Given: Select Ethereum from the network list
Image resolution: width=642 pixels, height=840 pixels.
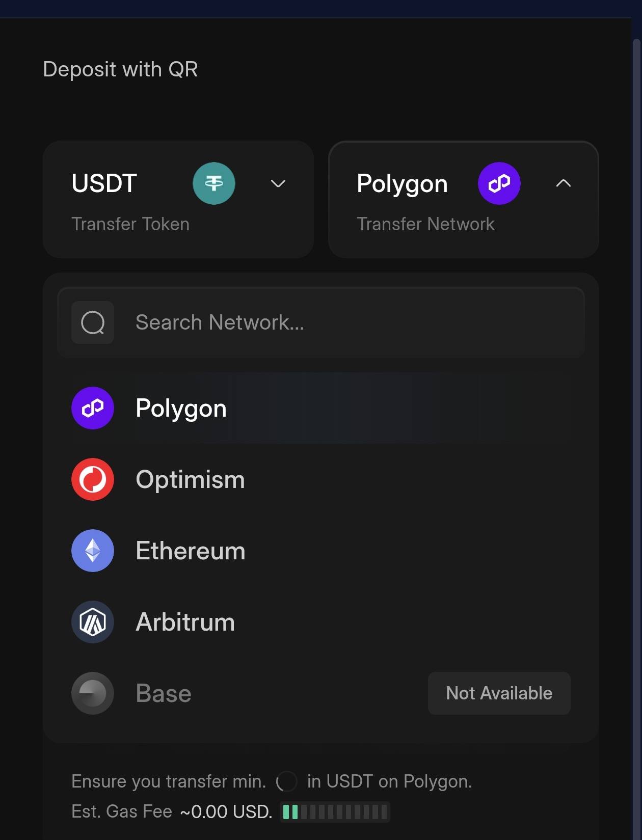Looking at the screenshot, I should [x=321, y=551].
